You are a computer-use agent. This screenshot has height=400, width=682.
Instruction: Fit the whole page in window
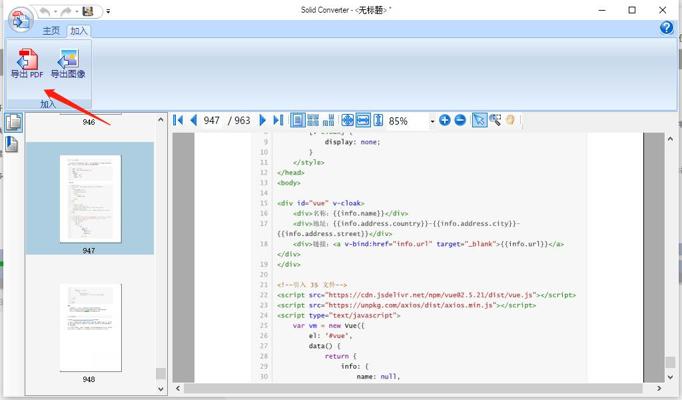tap(347, 120)
